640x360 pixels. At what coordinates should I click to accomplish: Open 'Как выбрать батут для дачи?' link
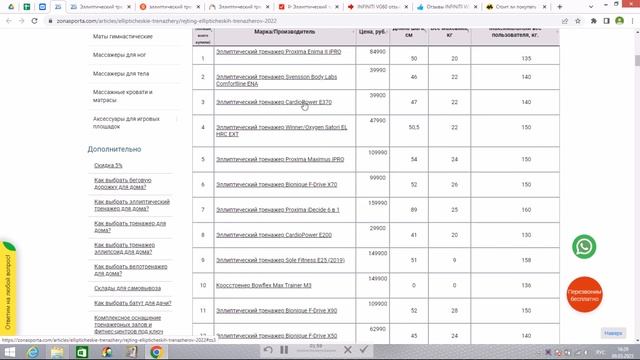point(133,303)
